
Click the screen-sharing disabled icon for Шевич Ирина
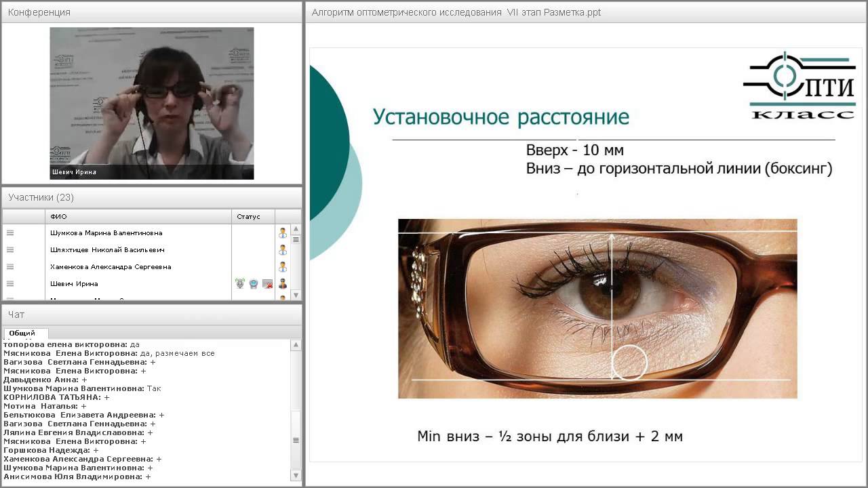[x=268, y=284]
